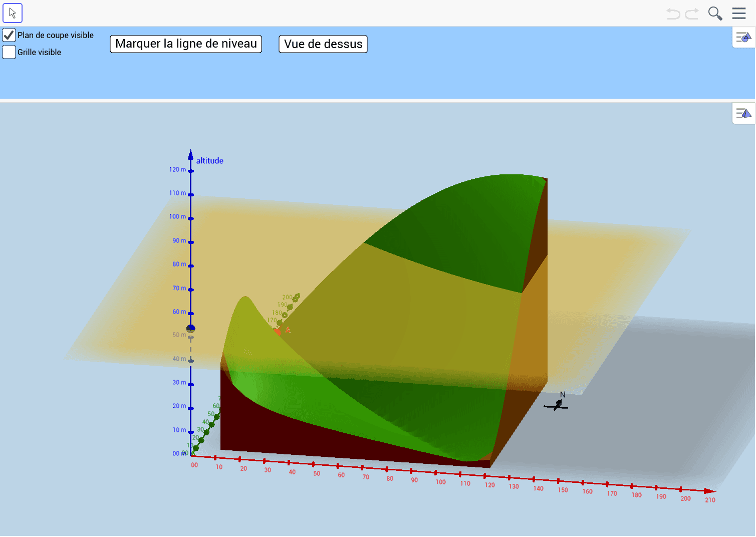The height and width of the screenshot is (537, 756).
Task: Switch to Vue de dessus
Action: pos(323,44)
